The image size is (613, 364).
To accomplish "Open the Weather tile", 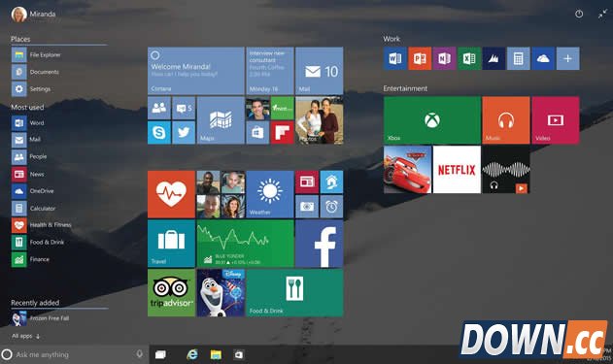I will coord(270,194).
